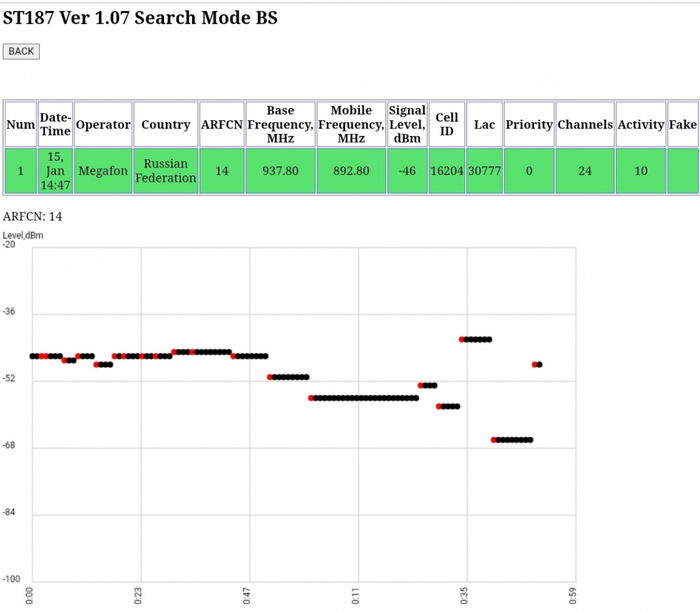
Task: Click the Activity value 10
Action: tap(641, 171)
